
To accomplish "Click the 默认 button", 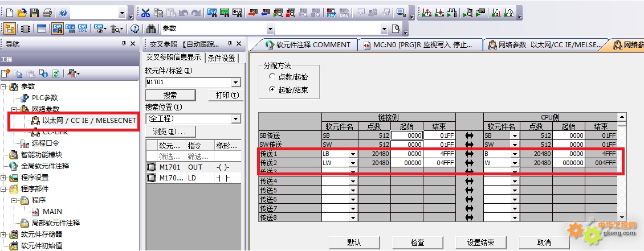I will click(x=354, y=242).
